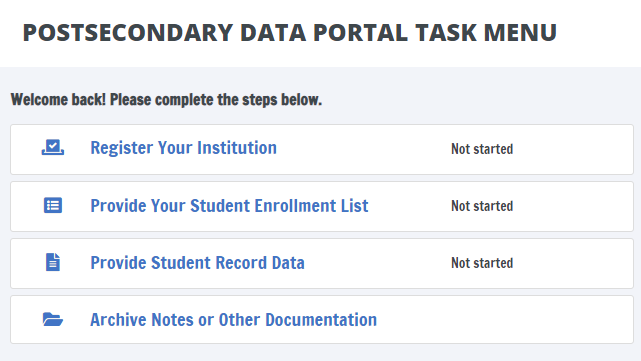Click the Postsecondary Data Portal Task Menu heading
641x361 pixels.
point(290,33)
